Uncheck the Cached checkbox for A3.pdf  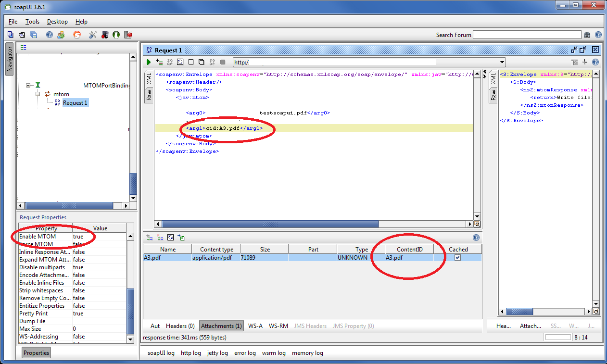tap(457, 257)
